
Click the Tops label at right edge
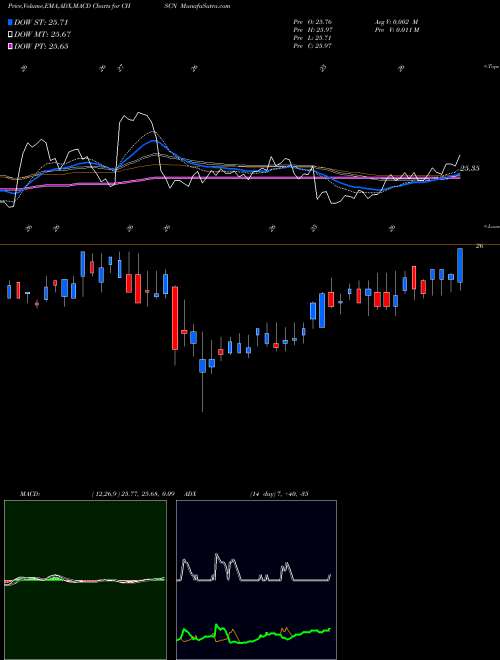tap(492, 67)
